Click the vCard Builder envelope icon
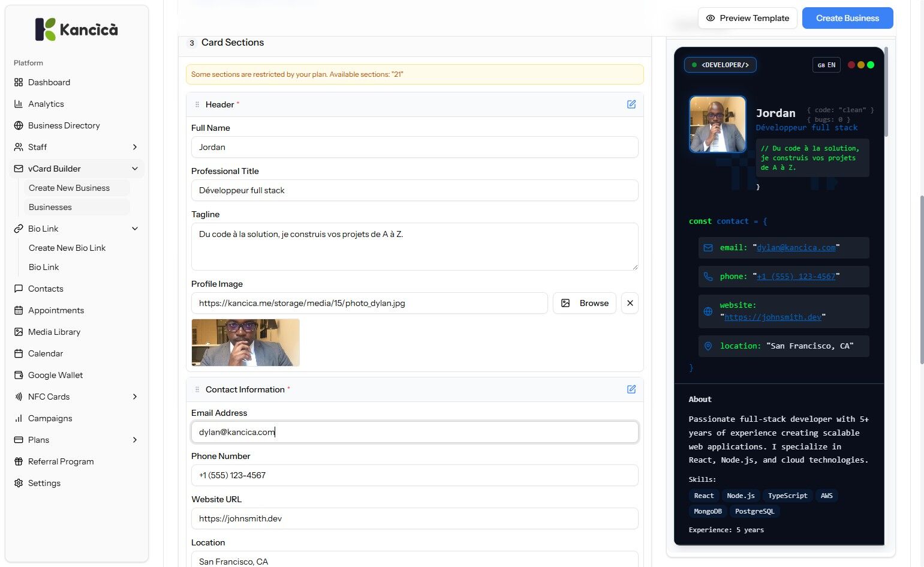Viewport: 924px width, 567px height. [19, 169]
